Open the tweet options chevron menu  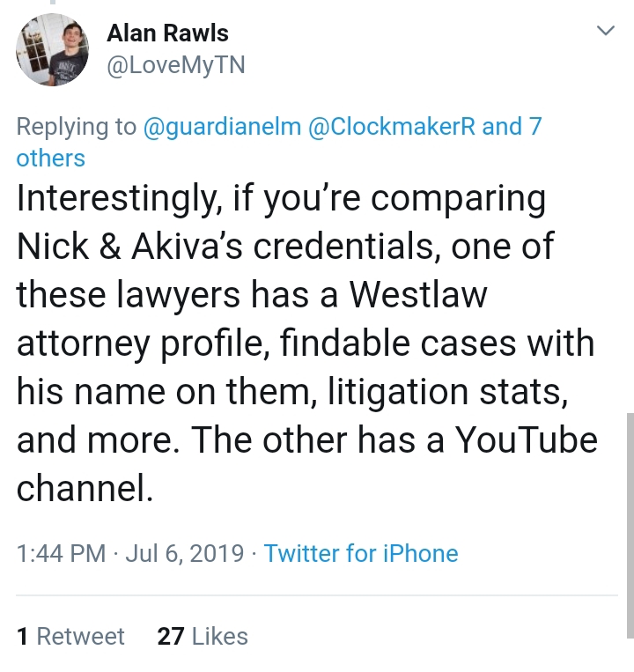point(606,31)
